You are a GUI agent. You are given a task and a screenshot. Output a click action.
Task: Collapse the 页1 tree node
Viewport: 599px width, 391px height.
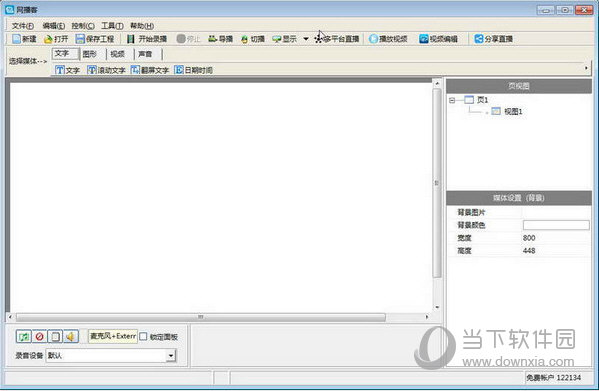[x=452, y=100]
